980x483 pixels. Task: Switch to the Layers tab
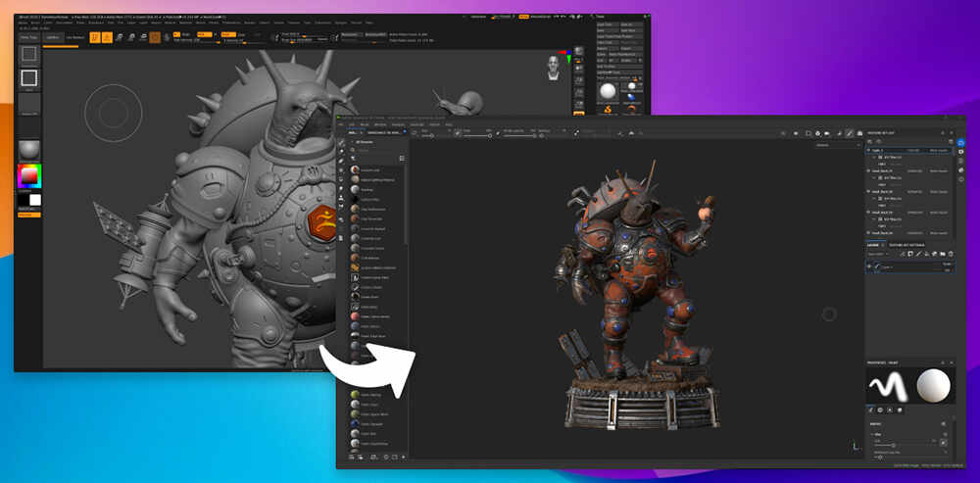click(872, 245)
